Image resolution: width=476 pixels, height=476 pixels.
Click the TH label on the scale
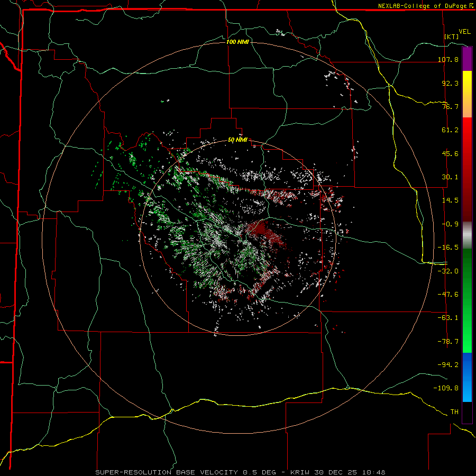click(454, 412)
